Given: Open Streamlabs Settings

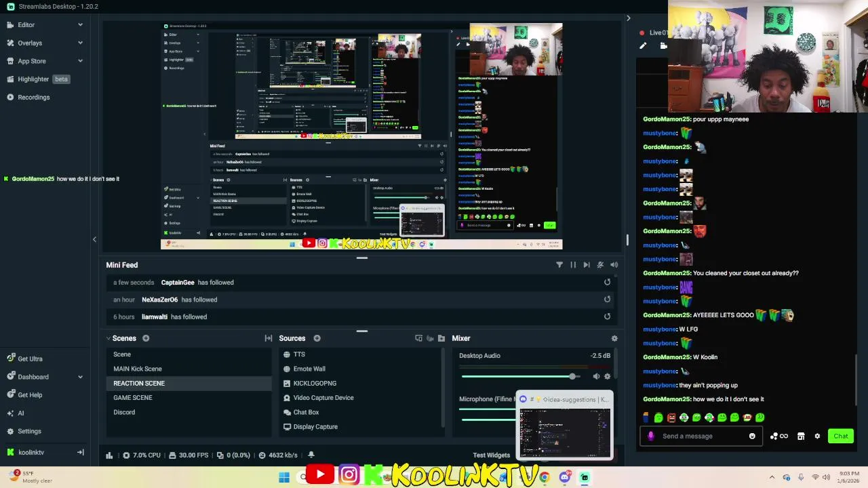Looking at the screenshot, I should 29,431.
